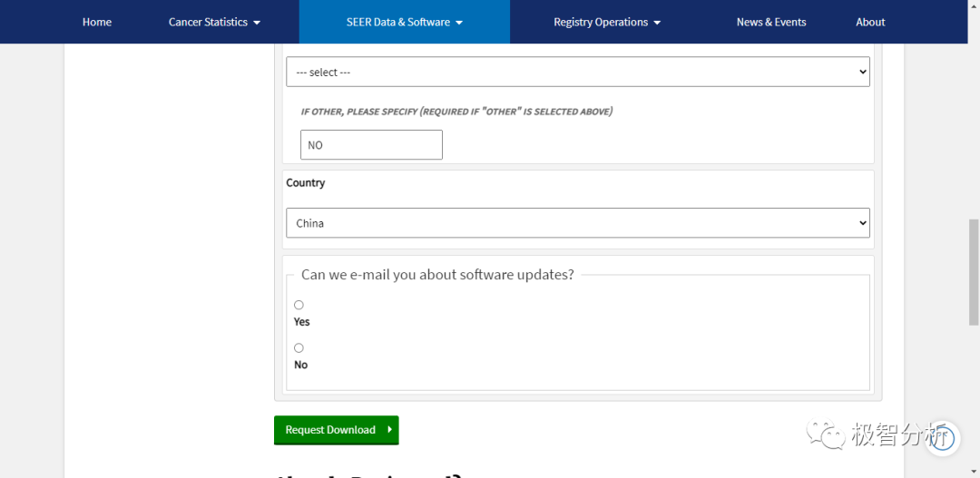The width and height of the screenshot is (980, 478).
Task: Open the About page
Action: click(x=870, y=22)
